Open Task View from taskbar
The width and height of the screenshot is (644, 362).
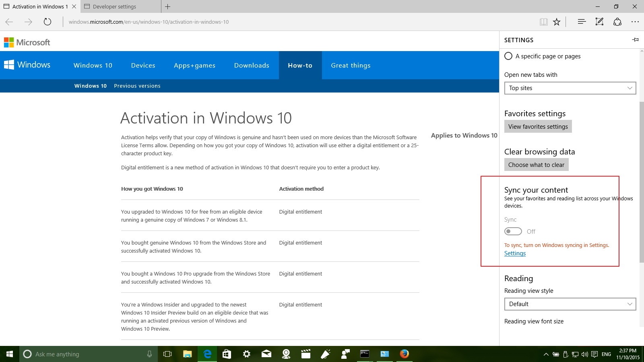point(167,354)
